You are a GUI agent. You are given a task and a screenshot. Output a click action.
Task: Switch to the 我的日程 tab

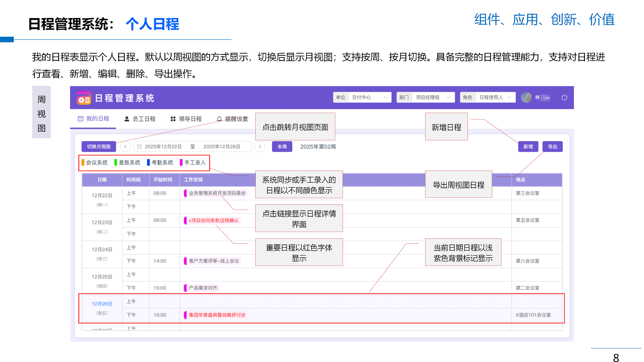[x=93, y=119]
